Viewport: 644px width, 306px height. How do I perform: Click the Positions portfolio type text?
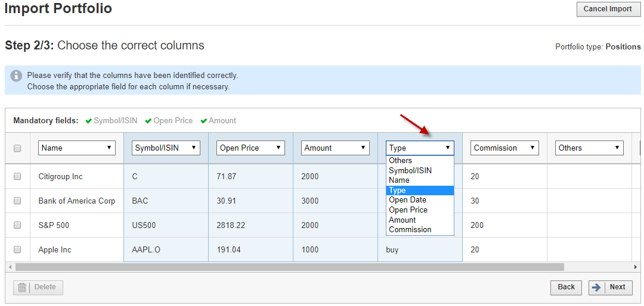(x=623, y=47)
